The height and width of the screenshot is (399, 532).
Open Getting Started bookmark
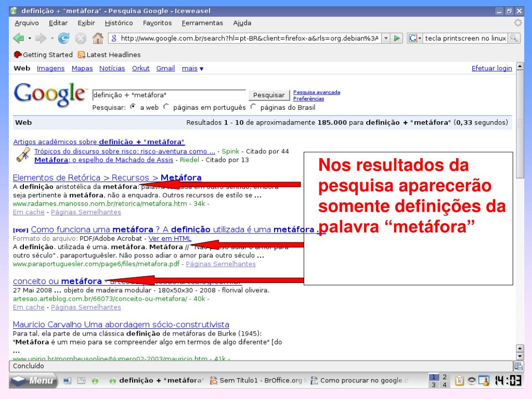[x=43, y=55]
